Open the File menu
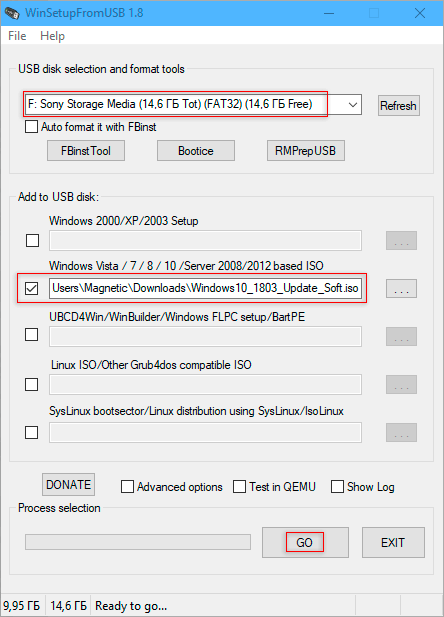This screenshot has height=617, width=444. point(17,36)
